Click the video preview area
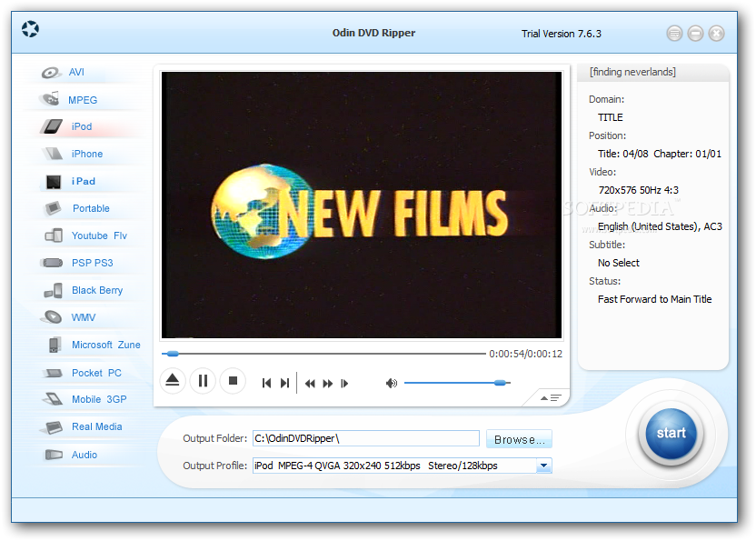The height and width of the screenshot is (541, 756). pos(362,205)
